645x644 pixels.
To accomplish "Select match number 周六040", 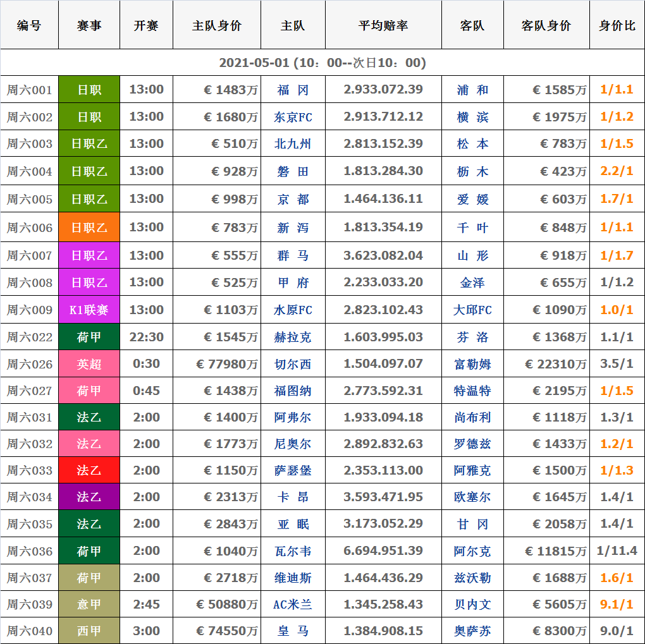I will pos(30,631).
